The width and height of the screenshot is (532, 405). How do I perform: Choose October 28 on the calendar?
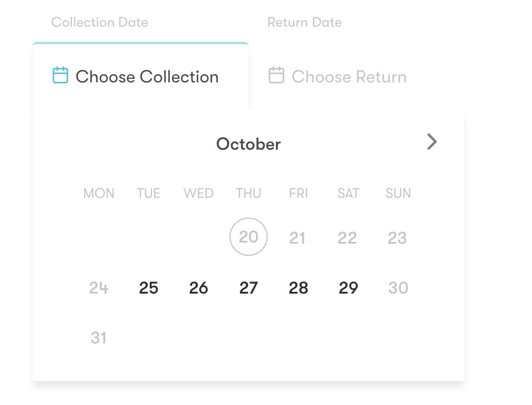pos(299,288)
